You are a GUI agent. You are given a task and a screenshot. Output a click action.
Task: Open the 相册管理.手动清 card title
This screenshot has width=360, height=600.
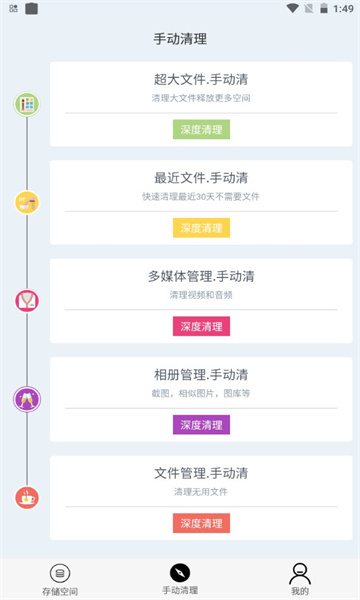click(201, 374)
